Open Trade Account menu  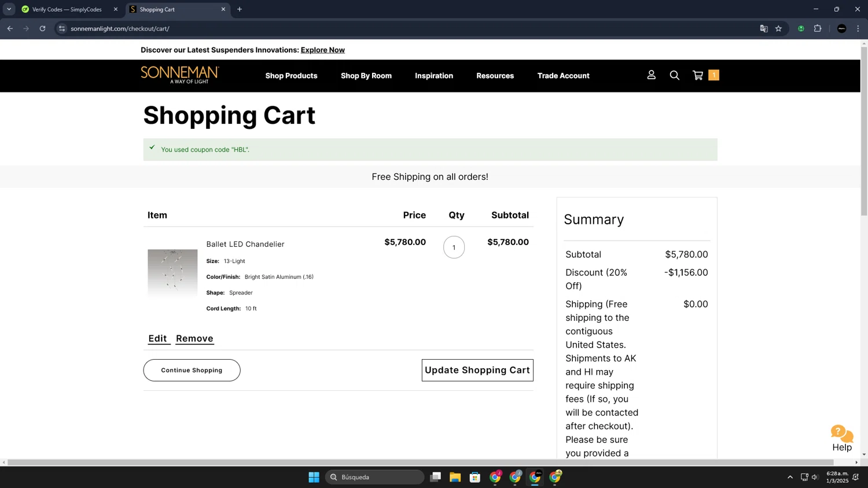(x=563, y=76)
